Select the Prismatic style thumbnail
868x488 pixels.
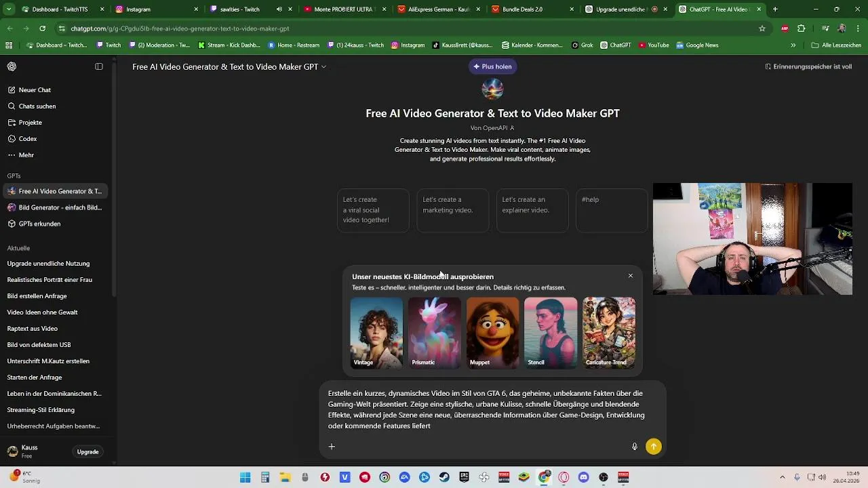[435, 333]
